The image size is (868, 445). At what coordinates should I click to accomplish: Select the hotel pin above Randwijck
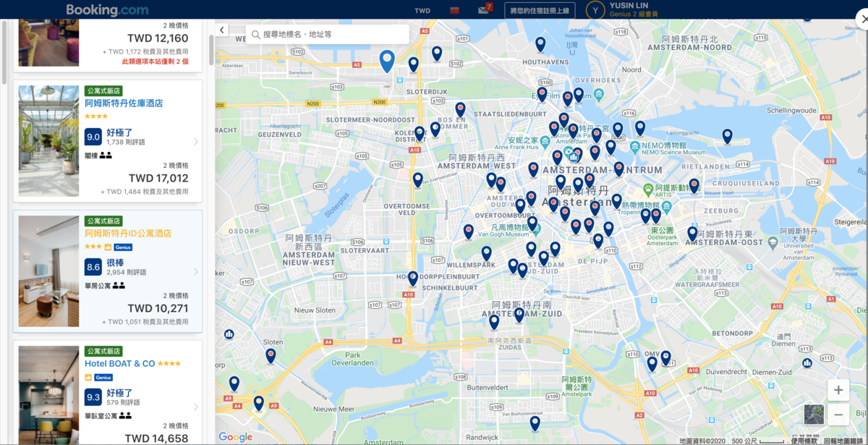[x=535, y=423]
